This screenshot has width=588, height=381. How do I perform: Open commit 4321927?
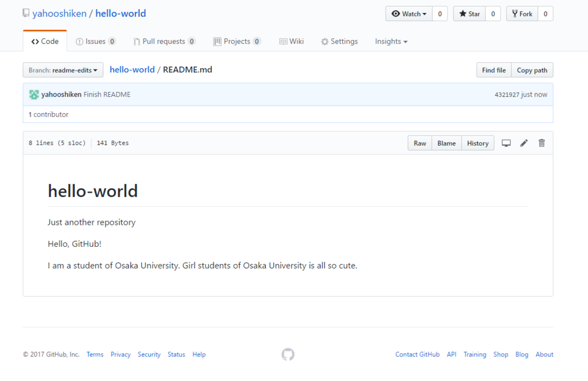506,95
